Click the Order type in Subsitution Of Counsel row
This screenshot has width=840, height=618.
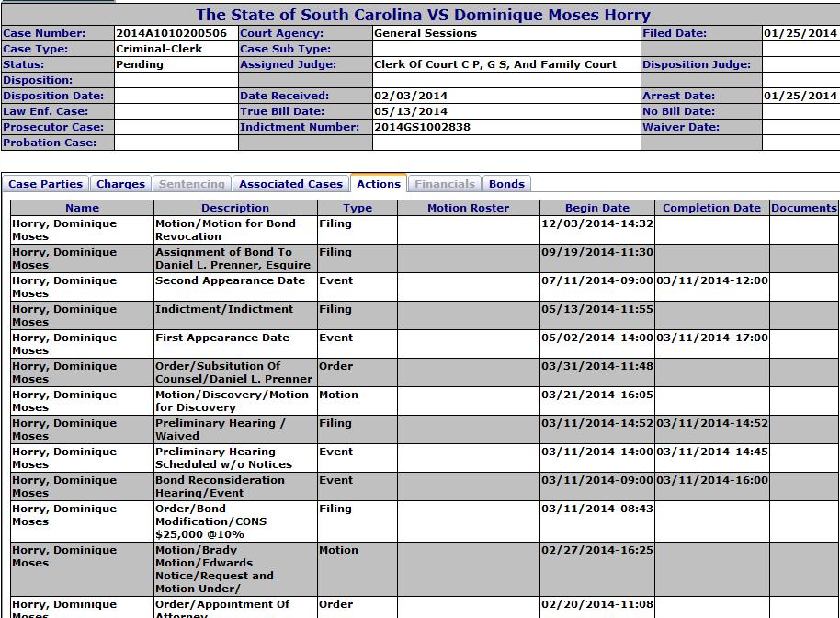coord(335,366)
